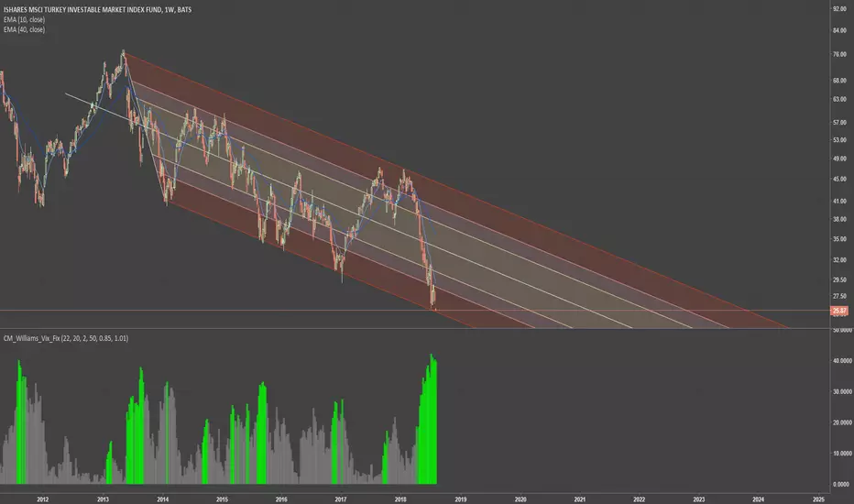The height and width of the screenshot is (504, 854).
Task: Click the 2023 label on time axis
Action: click(699, 499)
